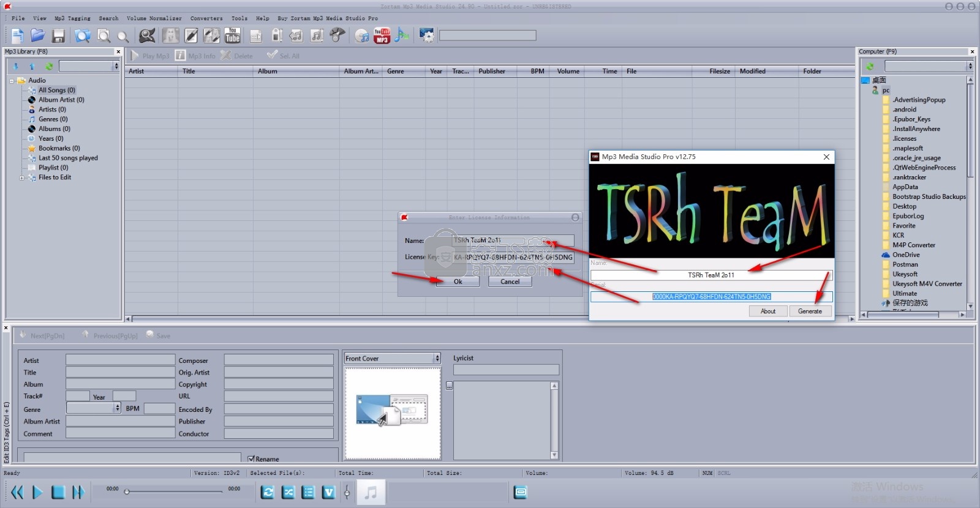Open the OneDrive folder in Computer panel

point(906,255)
